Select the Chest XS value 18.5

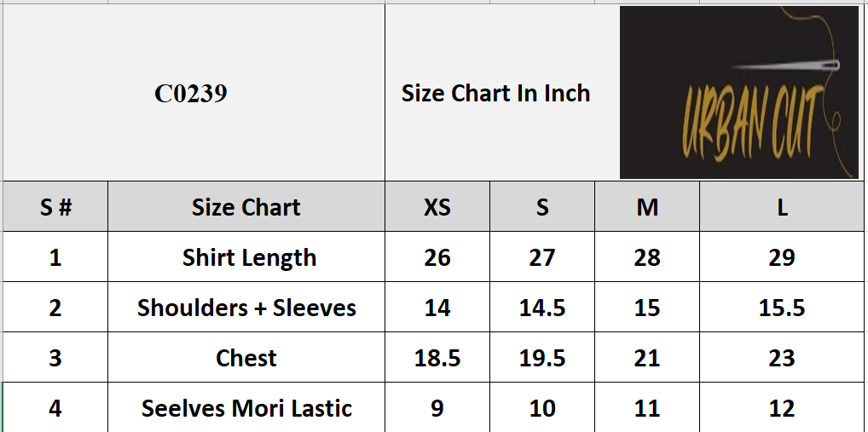[437, 358]
